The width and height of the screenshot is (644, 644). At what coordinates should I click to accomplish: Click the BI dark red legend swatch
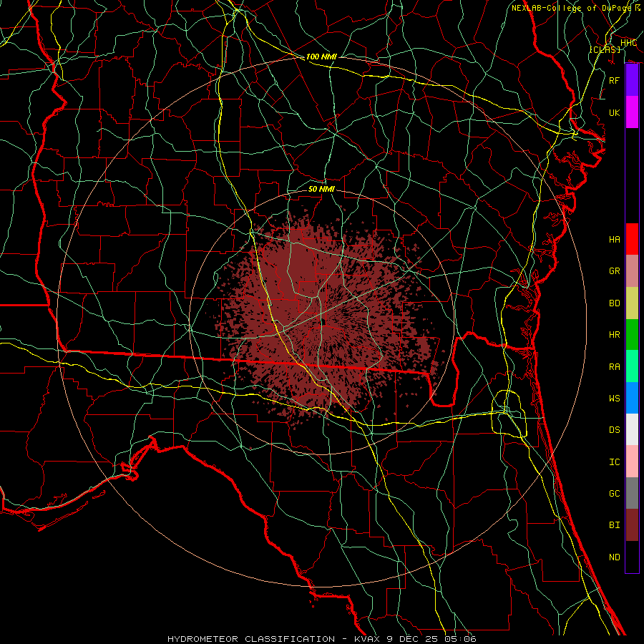pyautogui.click(x=632, y=525)
